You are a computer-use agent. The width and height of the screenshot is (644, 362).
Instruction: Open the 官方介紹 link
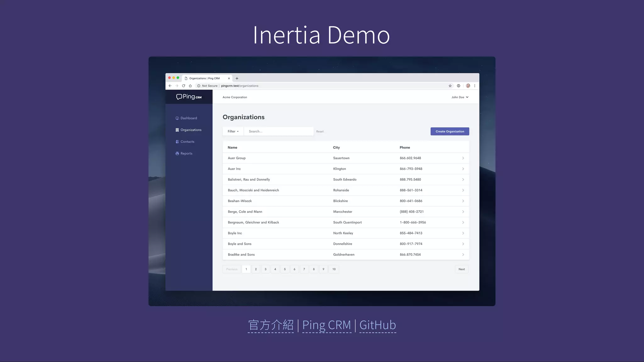[x=271, y=325]
